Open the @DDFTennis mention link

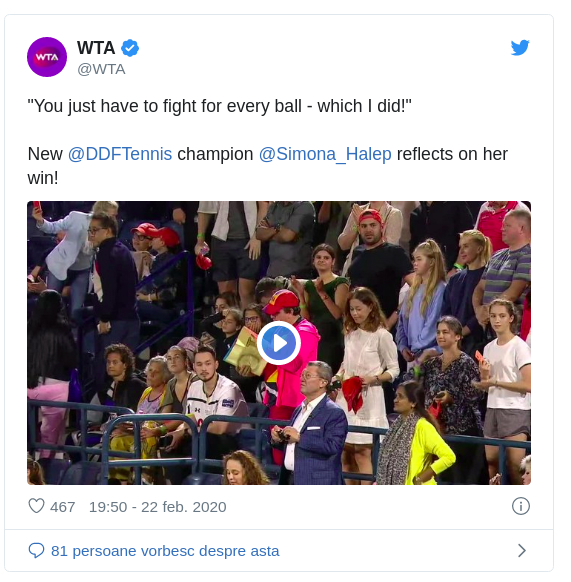pyautogui.click(x=121, y=156)
